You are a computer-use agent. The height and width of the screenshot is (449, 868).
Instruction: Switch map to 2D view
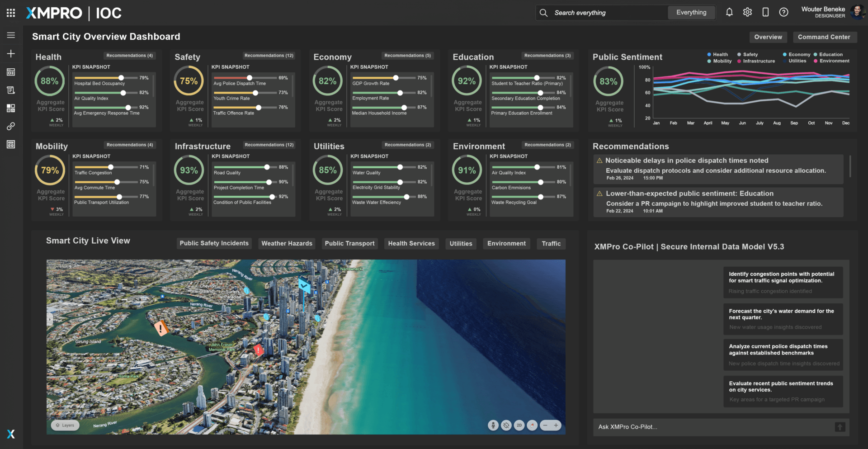pyautogui.click(x=519, y=425)
